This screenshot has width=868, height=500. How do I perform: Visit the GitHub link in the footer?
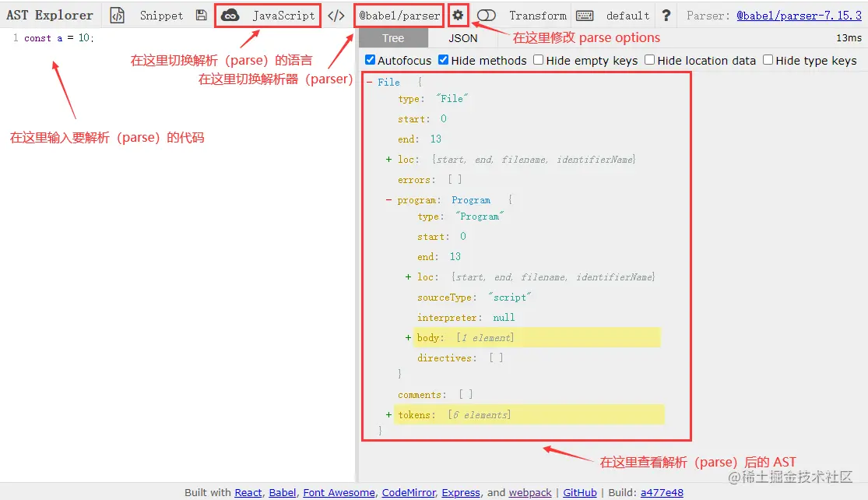tap(579, 492)
